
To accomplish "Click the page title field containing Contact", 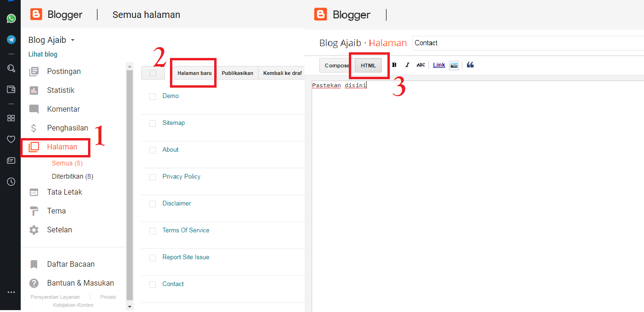I will (x=528, y=43).
